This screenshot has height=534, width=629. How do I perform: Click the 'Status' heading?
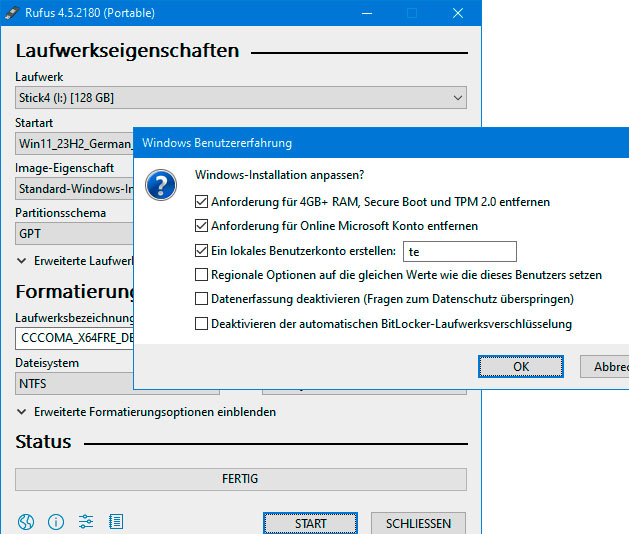43,442
